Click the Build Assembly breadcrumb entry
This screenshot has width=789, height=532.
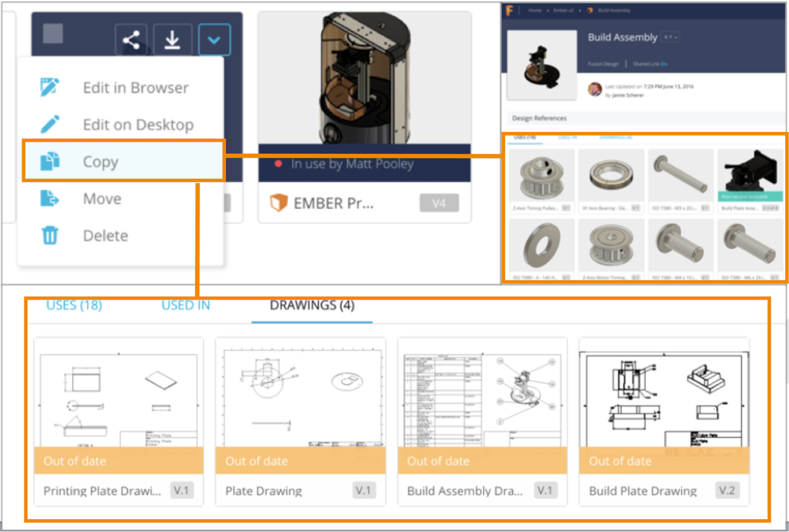(614, 10)
